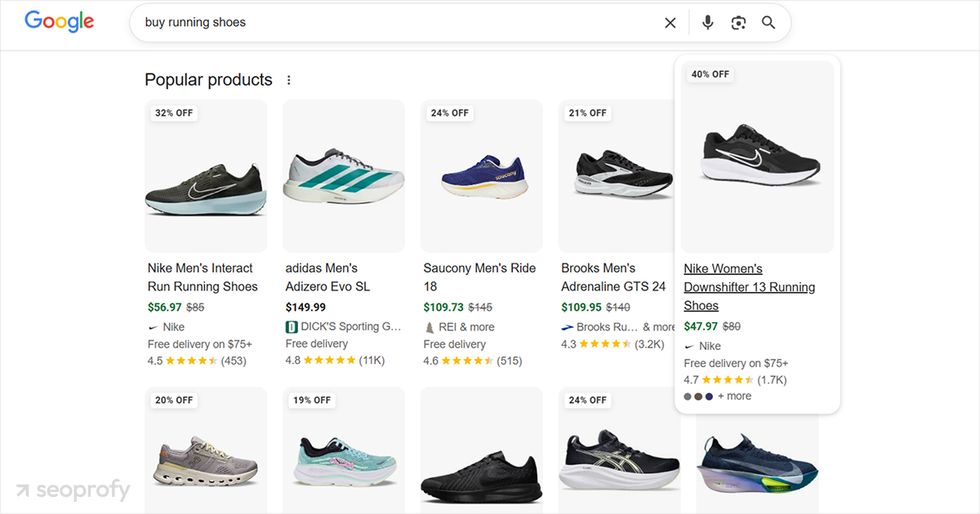
Task: Open Popular products three-dot menu
Action: tap(288, 80)
